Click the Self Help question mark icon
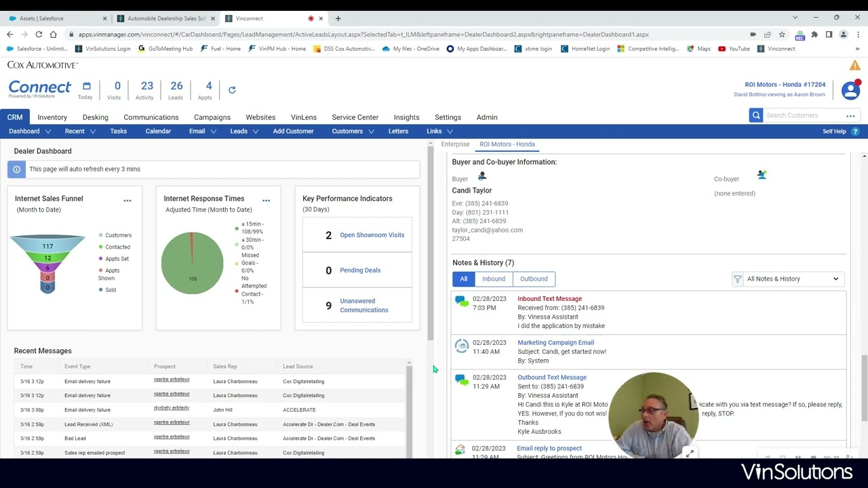Image resolution: width=868 pixels, height=488 pixels. (x=855, y=131)
